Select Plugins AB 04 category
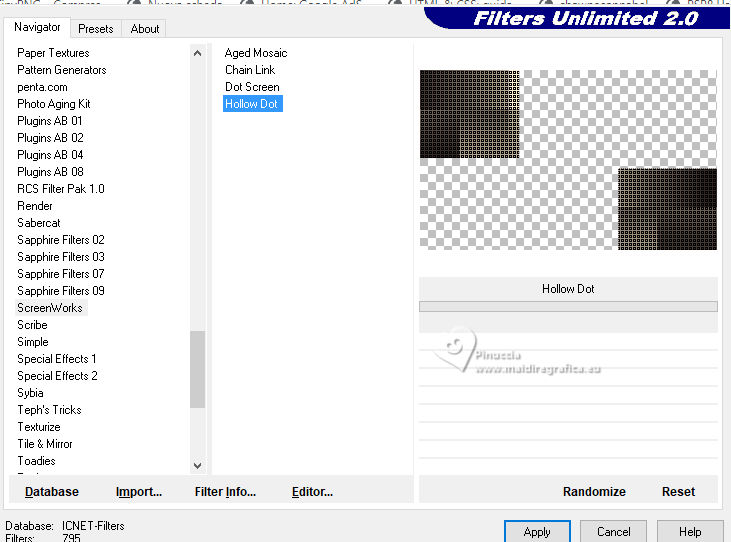The width and height of the screenshot is (731, 542). (x=50, y=155)
